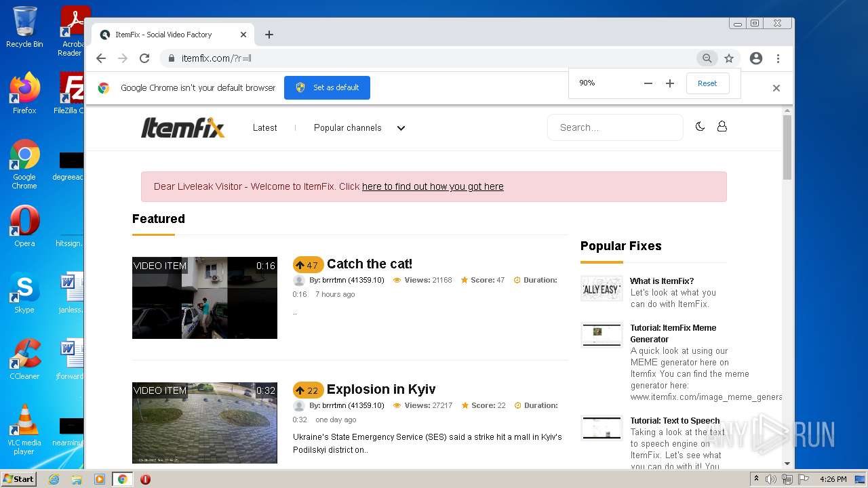Click the scrollbar down arrow
The width and height of the screenshot is (868, 488).
click(x=787, y=464)
